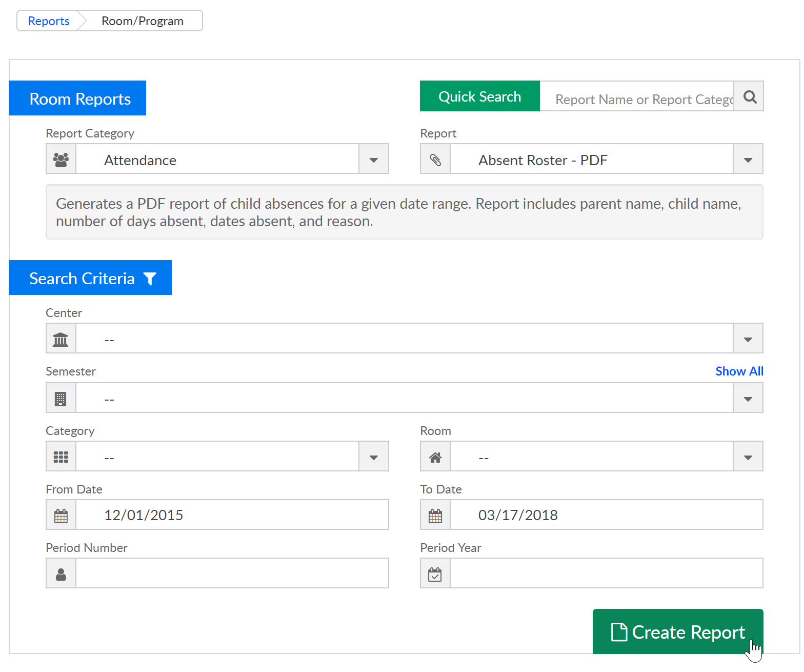This screenshot has height=672, width=804.
Task: Click the Center building icon
Action: [61, 339]
